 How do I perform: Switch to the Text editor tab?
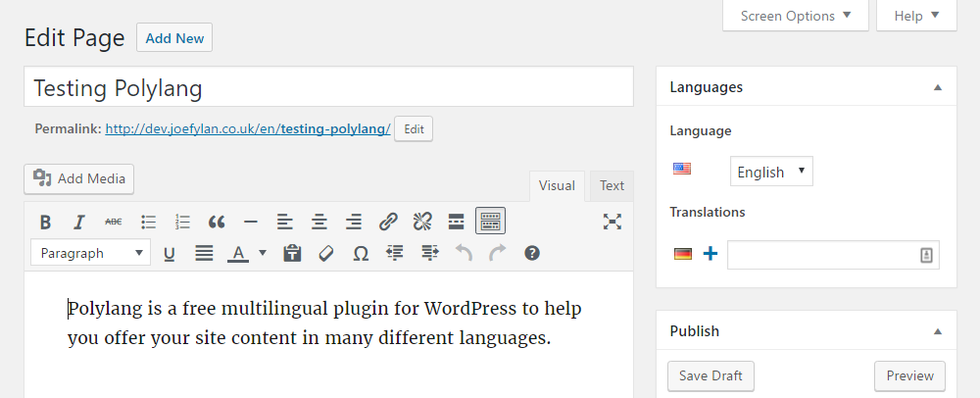[x=612, y=185]
